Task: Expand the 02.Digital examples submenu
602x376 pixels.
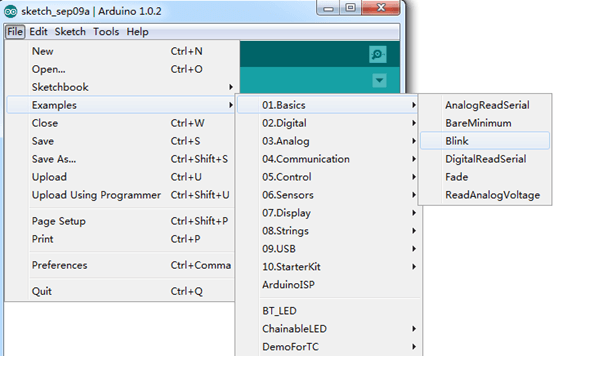Action: click(x=329, y=123)
